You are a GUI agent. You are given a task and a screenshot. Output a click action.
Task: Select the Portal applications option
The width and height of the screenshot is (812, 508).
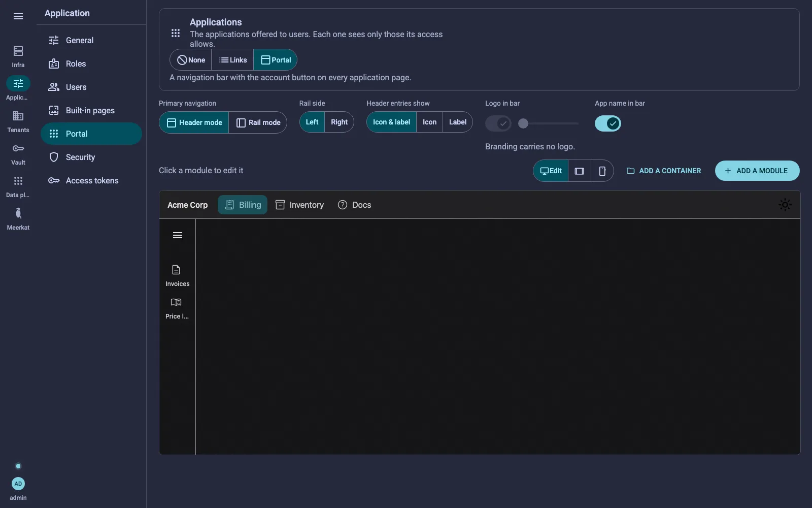[276, 60]
